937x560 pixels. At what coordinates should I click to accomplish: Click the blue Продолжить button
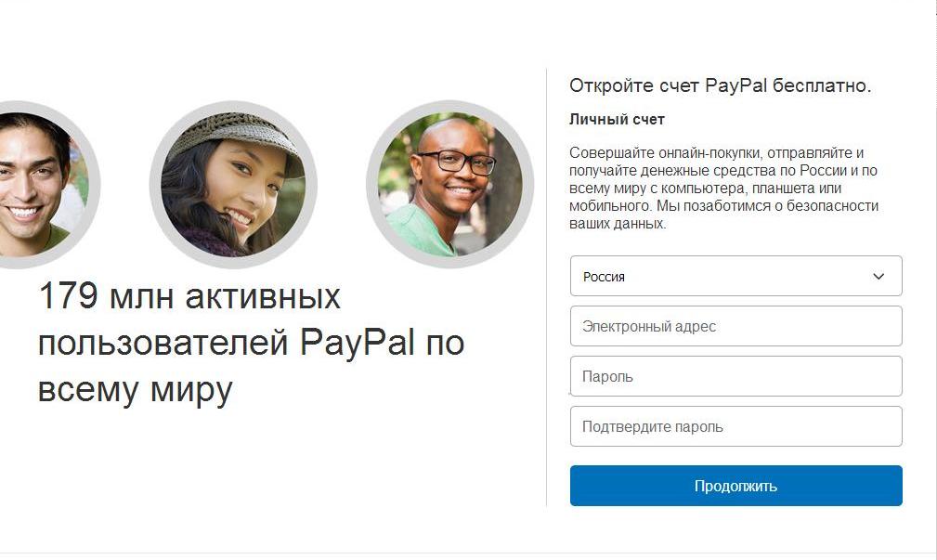coord(736,486)
